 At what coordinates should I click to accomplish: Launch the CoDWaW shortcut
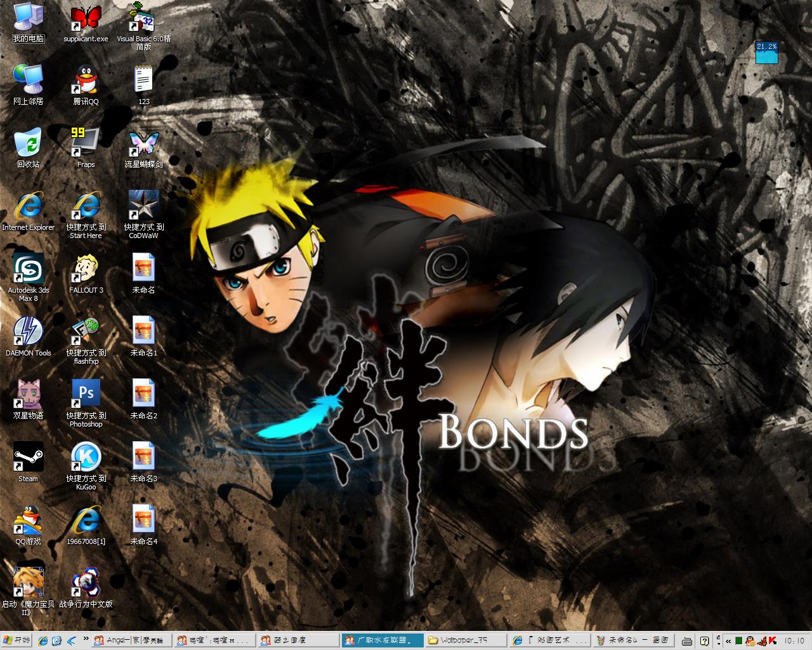pyautogui.click(x=144, y=215)
